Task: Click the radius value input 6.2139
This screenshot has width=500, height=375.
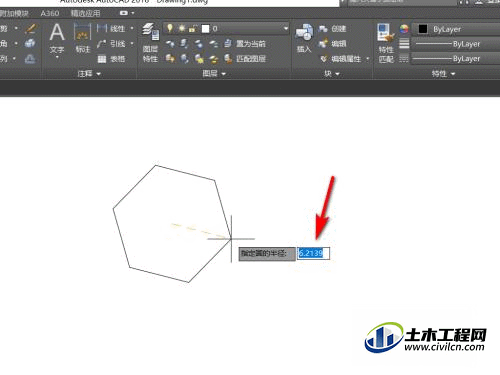Action: [x=313, y=253]
